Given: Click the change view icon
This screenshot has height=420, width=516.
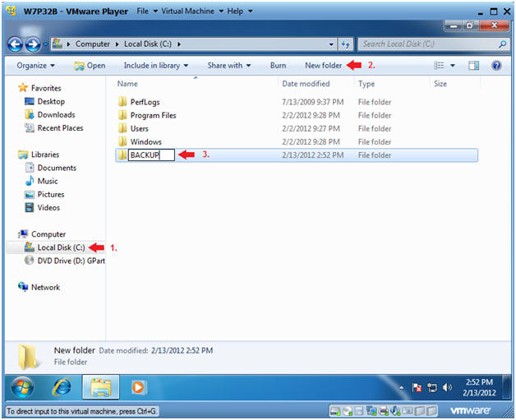Looking at the screenshot, I should [439, 66].
